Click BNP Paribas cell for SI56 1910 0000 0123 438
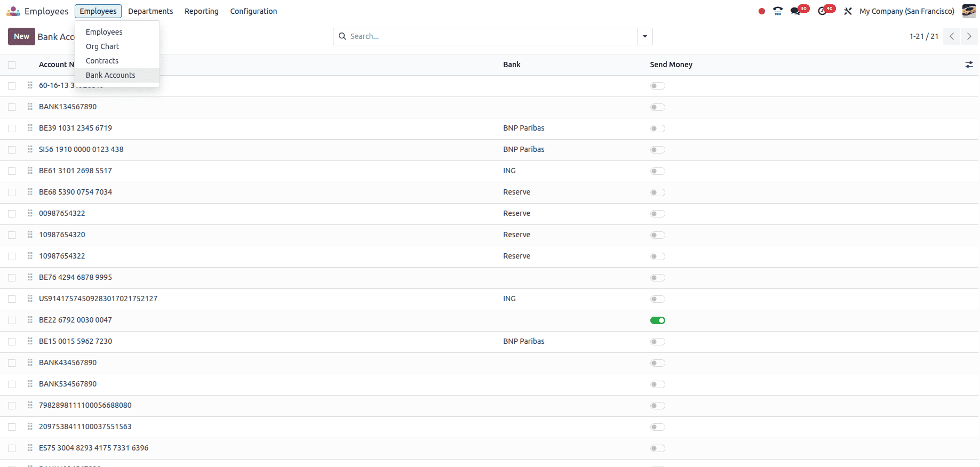Image resolution: width=980 pixels, height=467 pixels. click(524, 149)
